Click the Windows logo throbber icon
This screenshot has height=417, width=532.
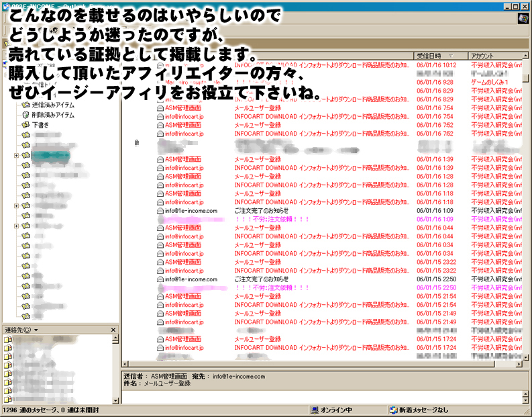[x=523, y=18]
